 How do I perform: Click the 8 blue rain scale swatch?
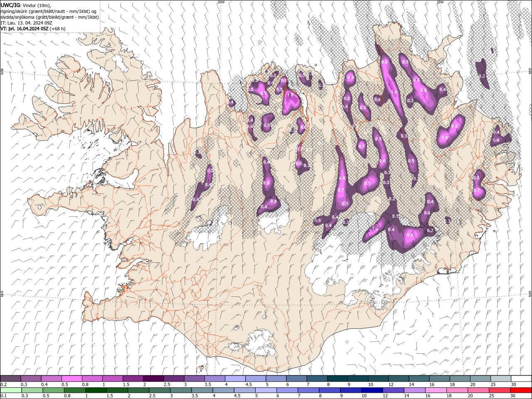tap(330, 390)
